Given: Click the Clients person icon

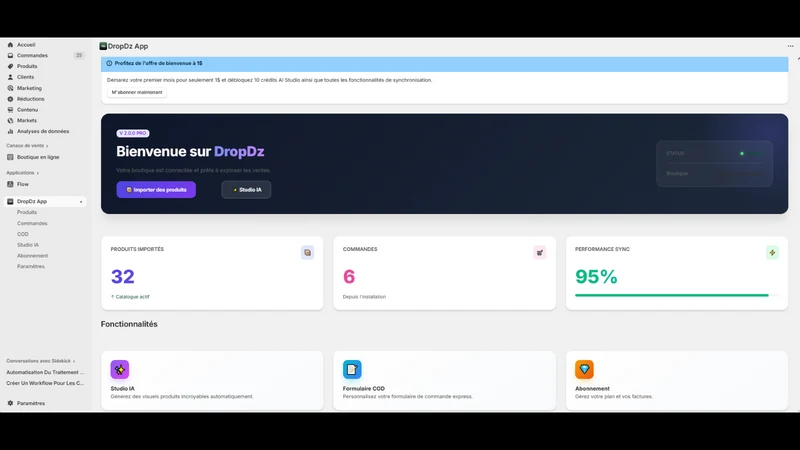Looking at the screenshot, I should pos(10,77).
